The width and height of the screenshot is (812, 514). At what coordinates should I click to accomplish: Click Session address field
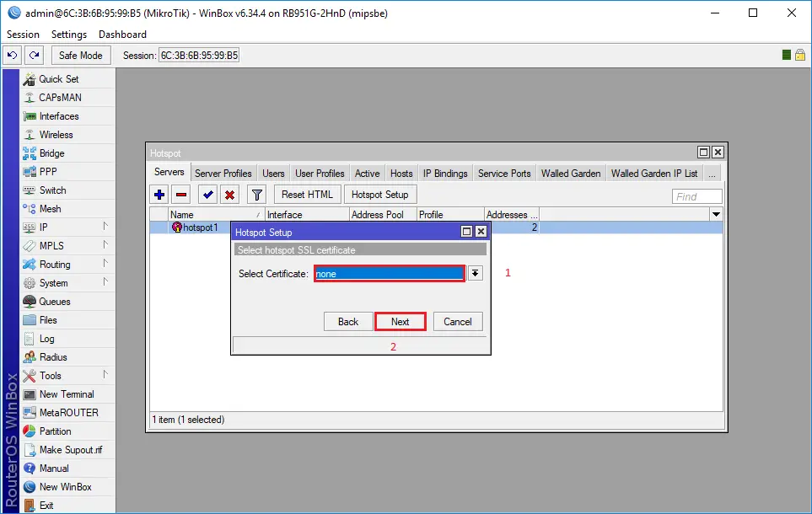click(199, 56)
